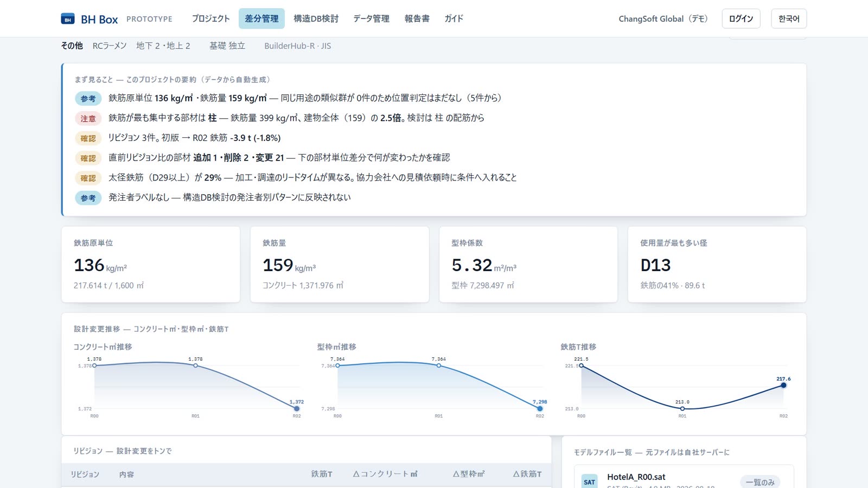Open the プロジェクト menu item
Image resolution: width=868 pixels, height=488 pixels.
(210, 18)
